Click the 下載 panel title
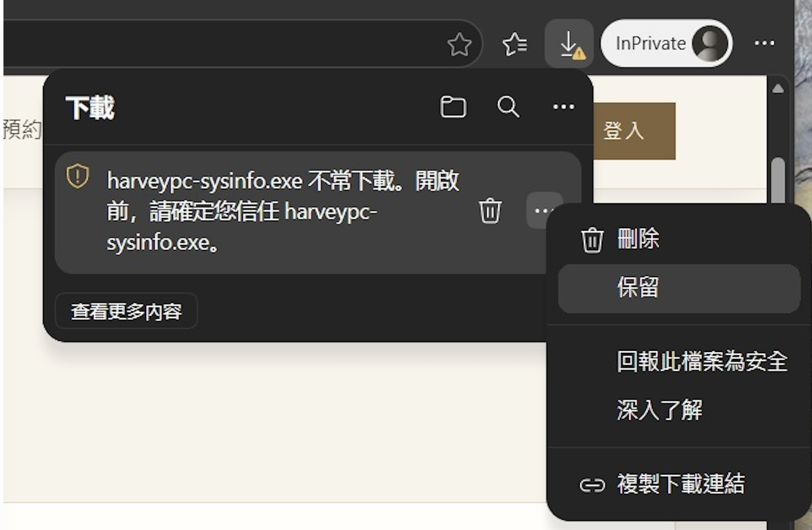Screen dimensions: 812x530 click(x=90, y=108)
